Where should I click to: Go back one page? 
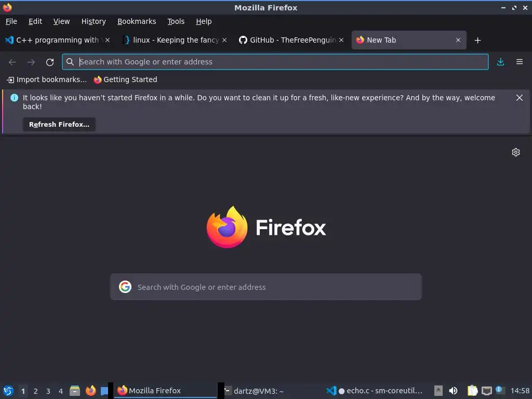point(12,62)
